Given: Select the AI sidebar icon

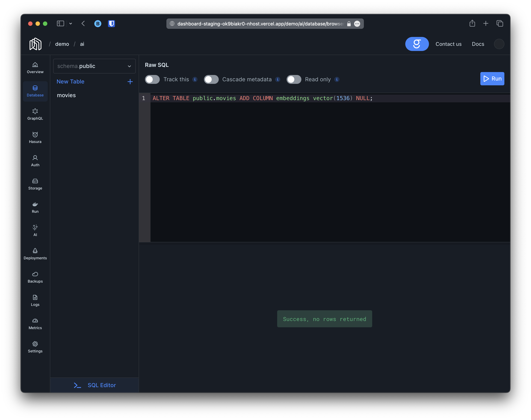Looking at the screenshot, I should 35,230.
